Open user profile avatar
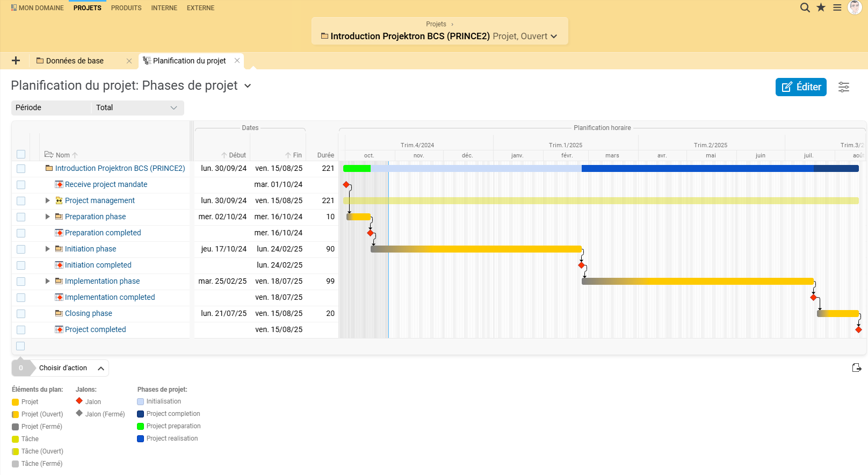The width and height of the screenshot is (868, 475). 855,8
